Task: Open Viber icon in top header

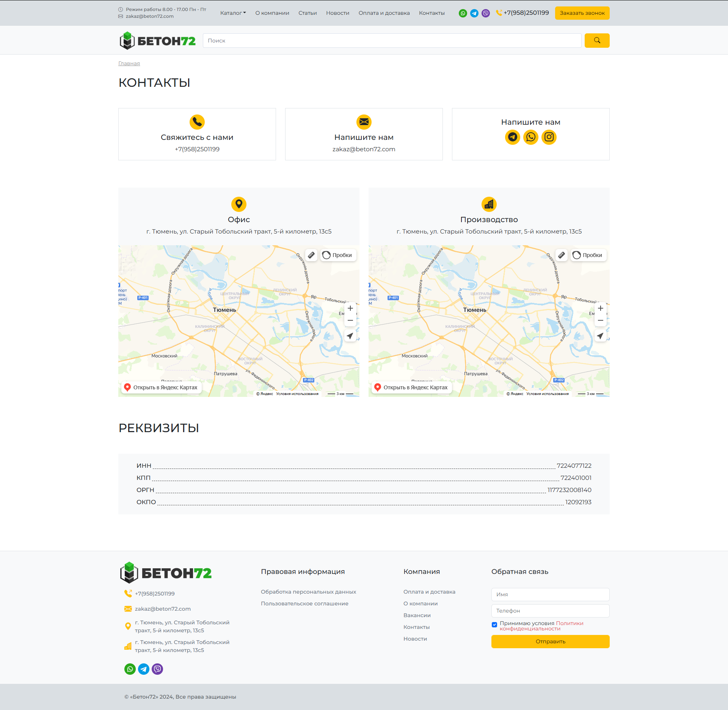Action: coord(486,13)
